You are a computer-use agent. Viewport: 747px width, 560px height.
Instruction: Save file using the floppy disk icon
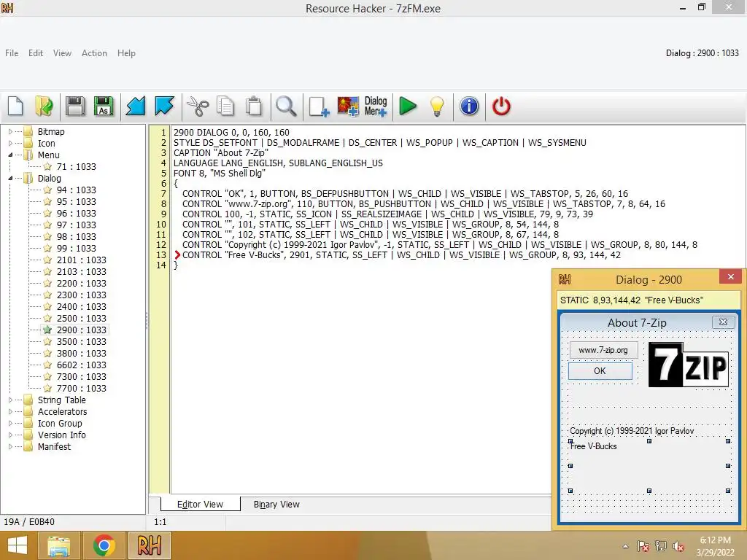75,106
